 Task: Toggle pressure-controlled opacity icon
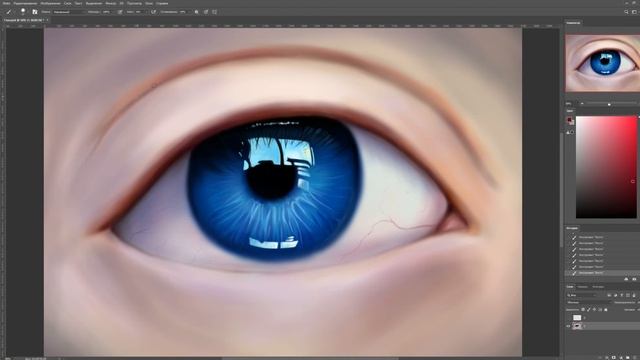(x=120, y=12)
